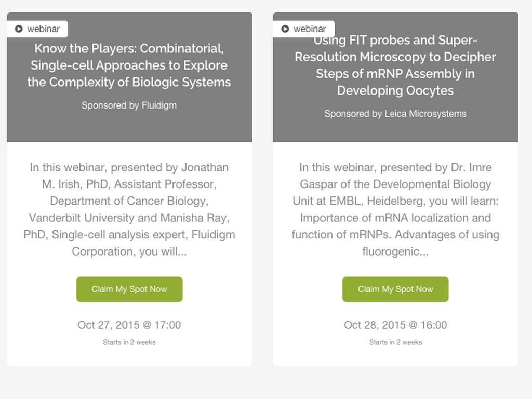532x399 pixels.
Task: Click the Dr. Imre Gaspar webinar description
Action: click(x=395, y=209)
